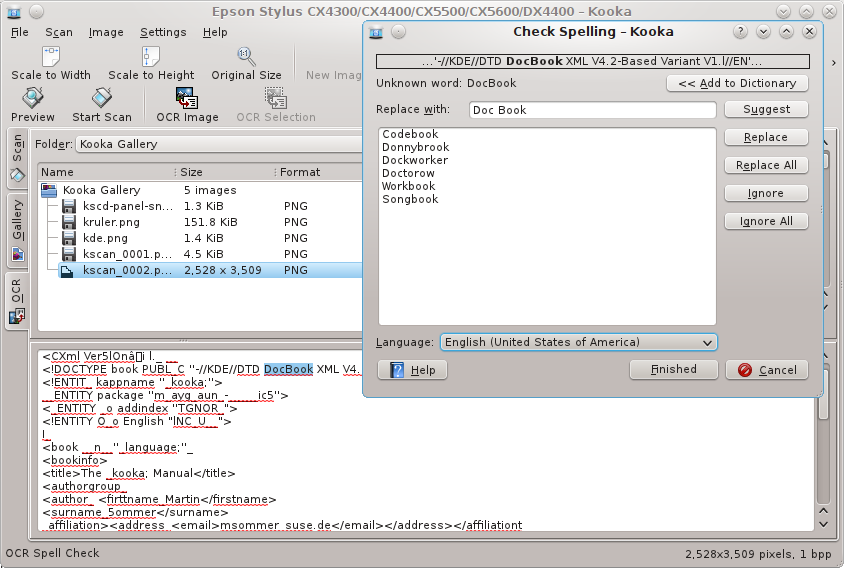844x568 pixels.
Task: Choose the Codebook suggestion
Action: [410, 134]
